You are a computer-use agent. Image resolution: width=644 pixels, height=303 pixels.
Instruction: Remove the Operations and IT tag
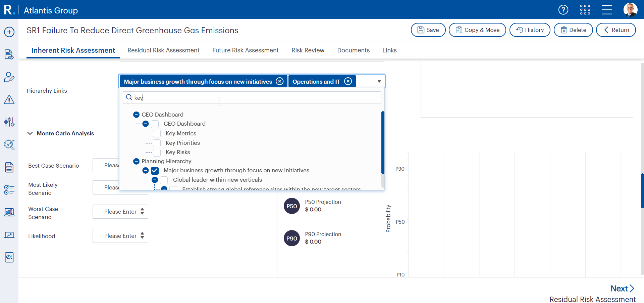[348, 81]
